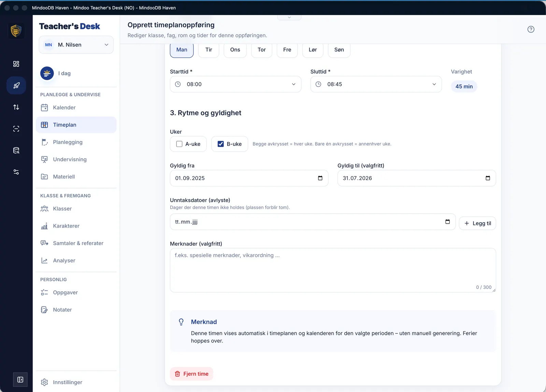Click into the Merknader text area
Viewport: 546px width, 392px height.
pos(333,270)
